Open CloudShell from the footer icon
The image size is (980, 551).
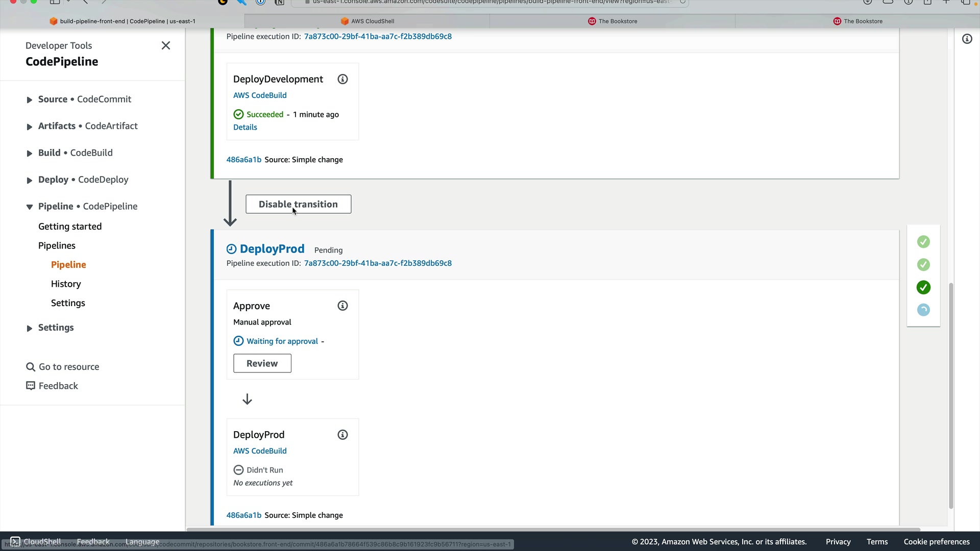click(15, 541)
